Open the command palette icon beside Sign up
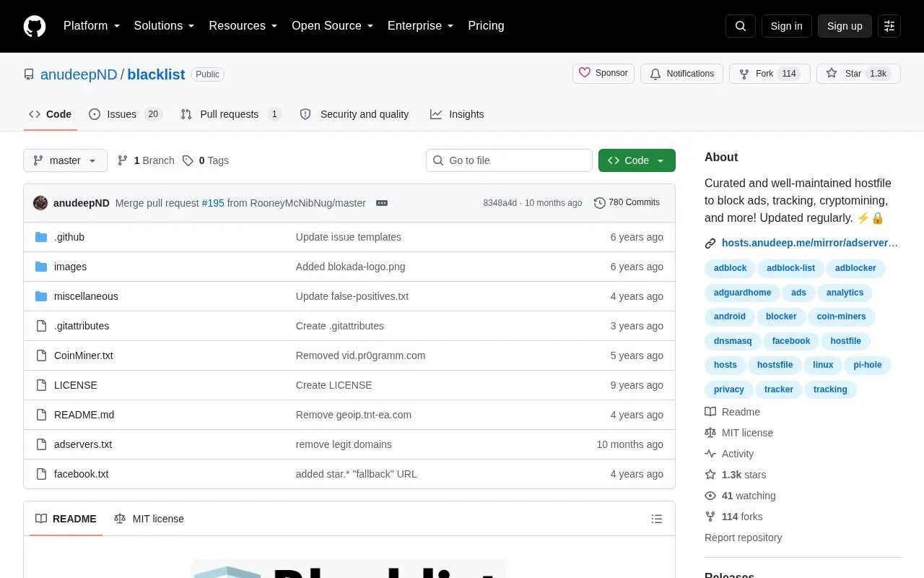Screen dimensions: 924x578 tap(889, 26)
